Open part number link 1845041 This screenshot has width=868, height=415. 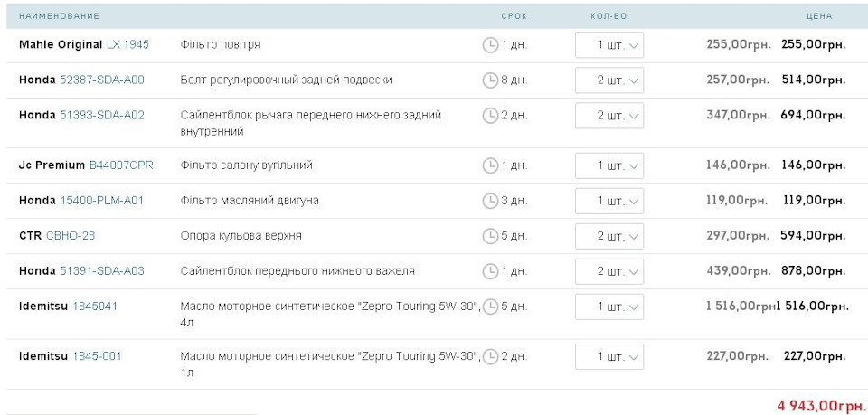click(95, 306)
